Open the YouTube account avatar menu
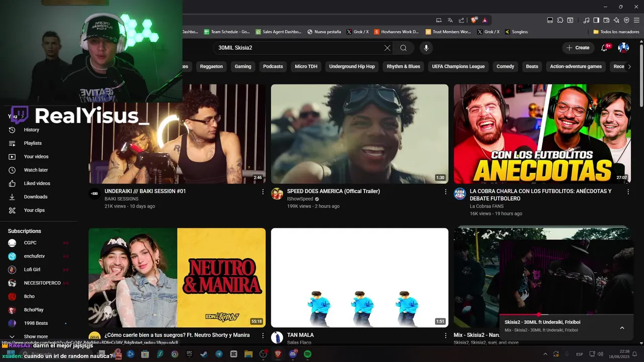644x362 pixels. pyautogui.click(x=623, y=48)
